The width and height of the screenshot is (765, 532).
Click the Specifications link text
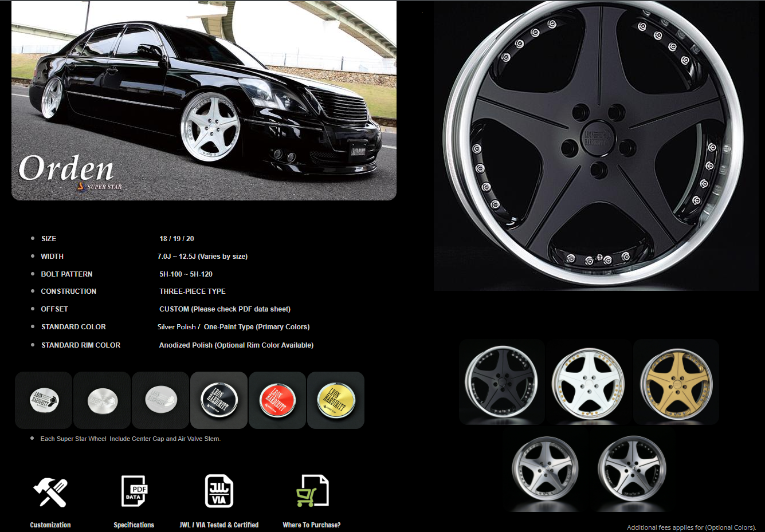tap(134, 525)
